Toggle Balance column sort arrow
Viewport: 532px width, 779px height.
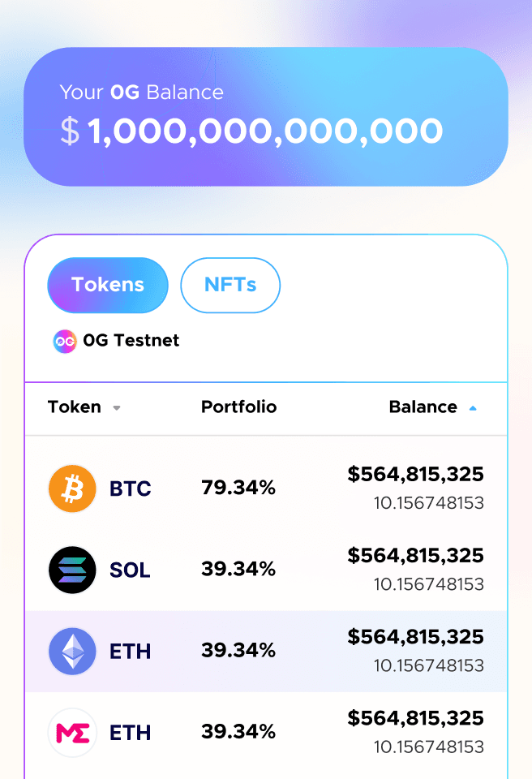[473, 408]
